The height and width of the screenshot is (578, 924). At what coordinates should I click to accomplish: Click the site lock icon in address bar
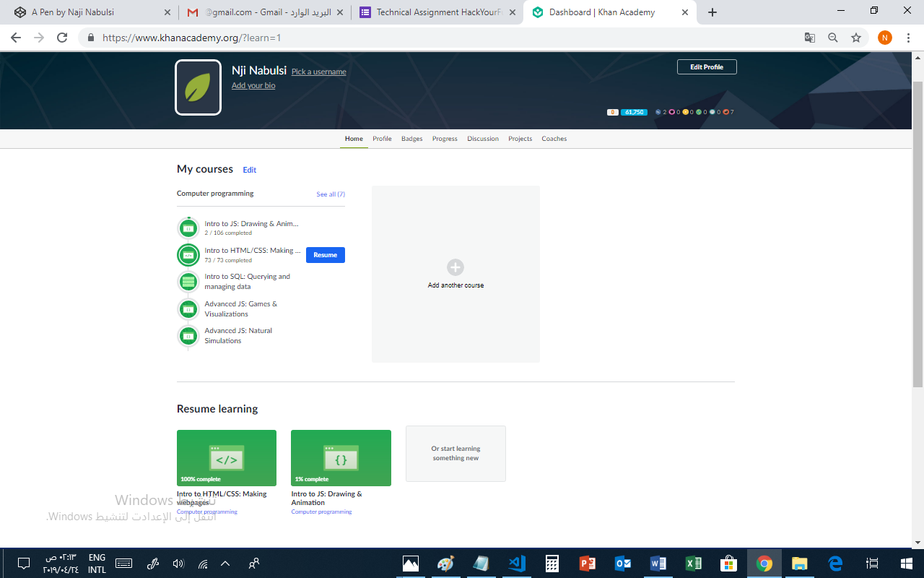(x=91, y=38)
